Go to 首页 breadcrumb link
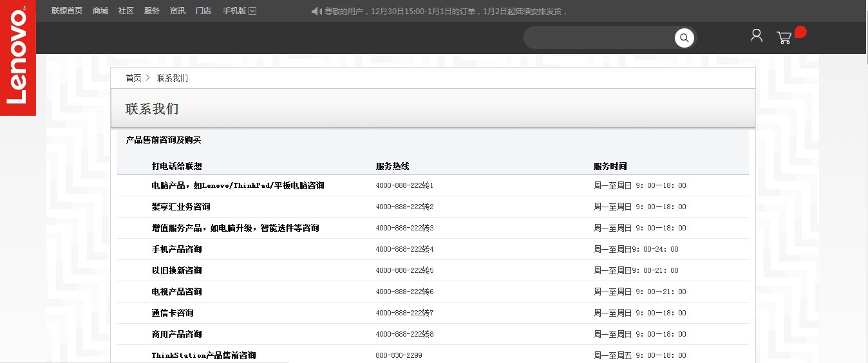868x363 pixels. 133,78
